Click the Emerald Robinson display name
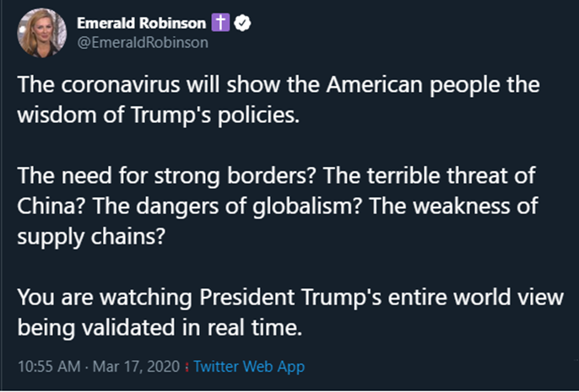 pyautogui.click(x=142, y=24)
